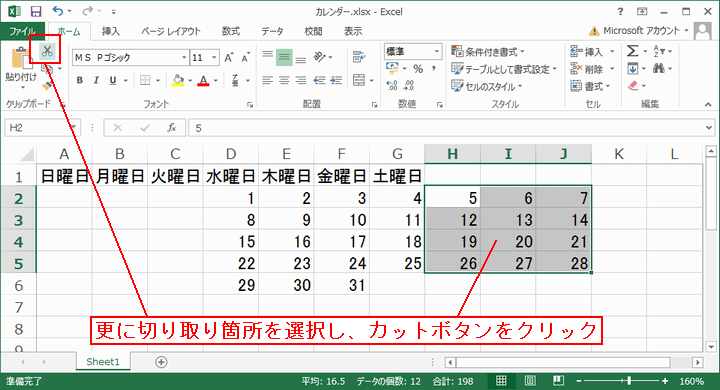Decrease decimal places icon

(x=408, y=85)
